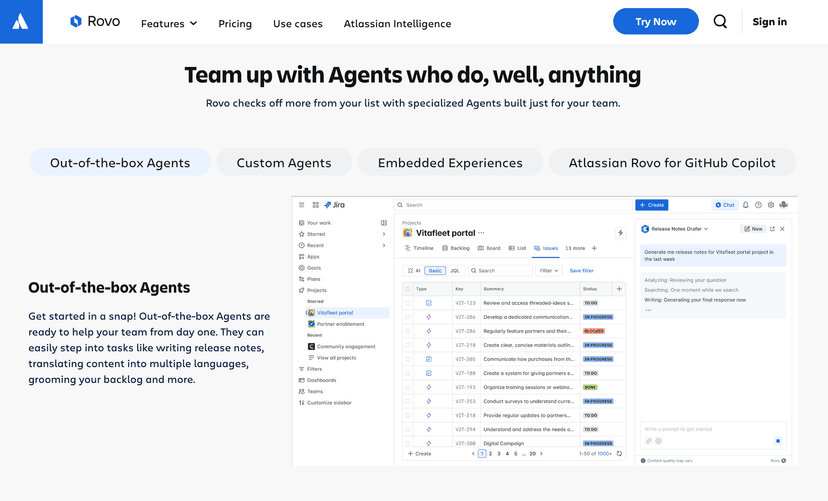Open the site search magnifier icon
The height and width of the screenshot is (501, 828).
click(x=720, y=22)
